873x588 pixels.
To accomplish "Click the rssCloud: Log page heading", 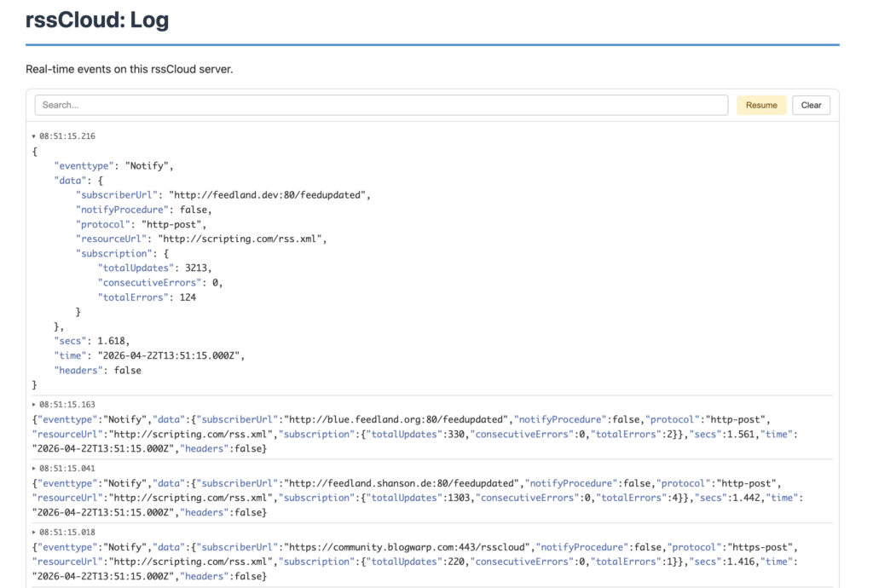I will (97, 20).
